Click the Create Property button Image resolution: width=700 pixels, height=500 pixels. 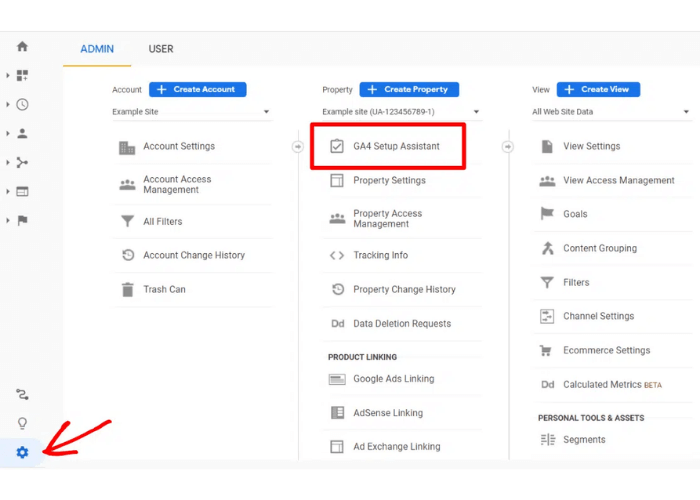(x=409, y=89)
